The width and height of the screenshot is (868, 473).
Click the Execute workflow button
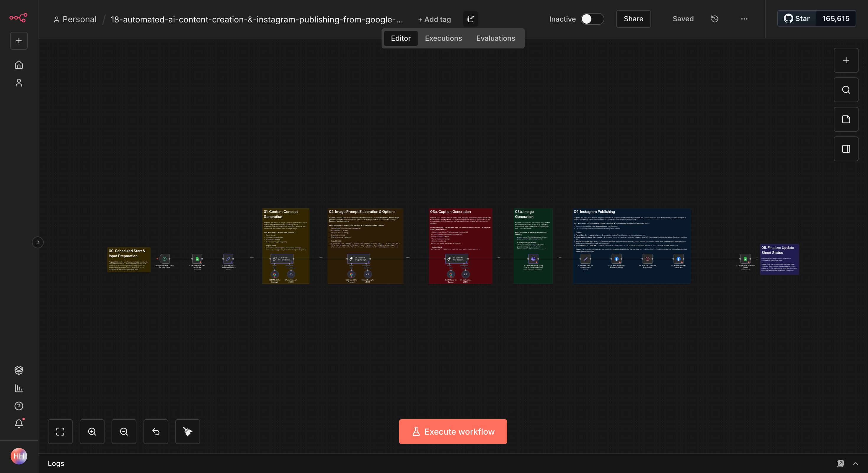pyautogui.click(x=453, y=432)
